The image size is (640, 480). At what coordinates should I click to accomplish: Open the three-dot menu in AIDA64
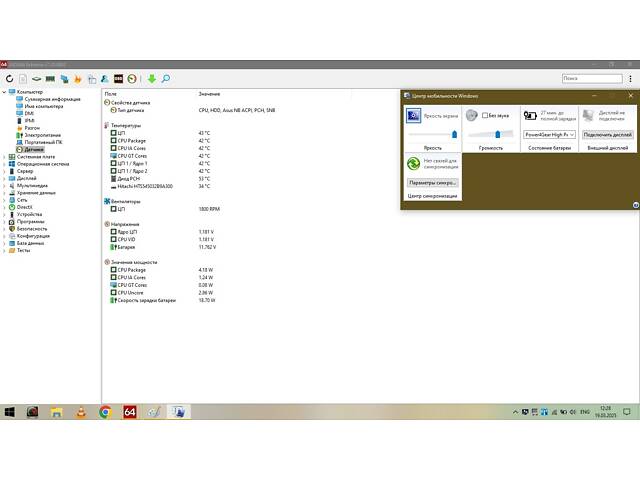630,78
